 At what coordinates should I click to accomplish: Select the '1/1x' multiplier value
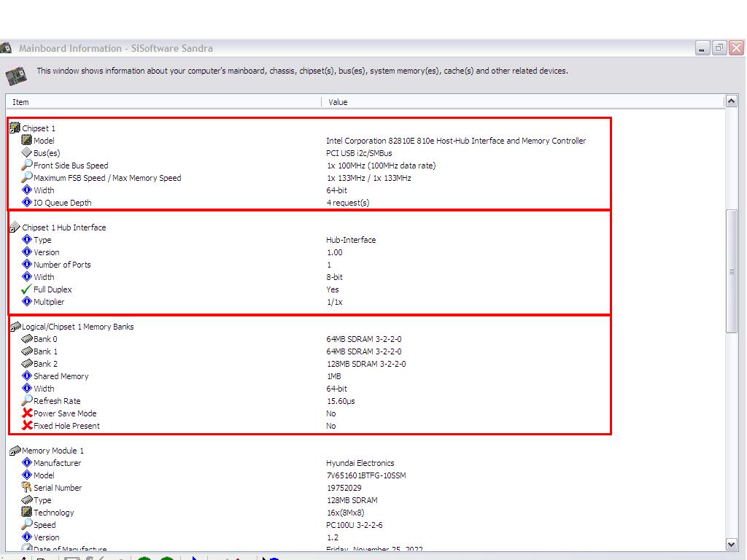click(x=334, y=301)
